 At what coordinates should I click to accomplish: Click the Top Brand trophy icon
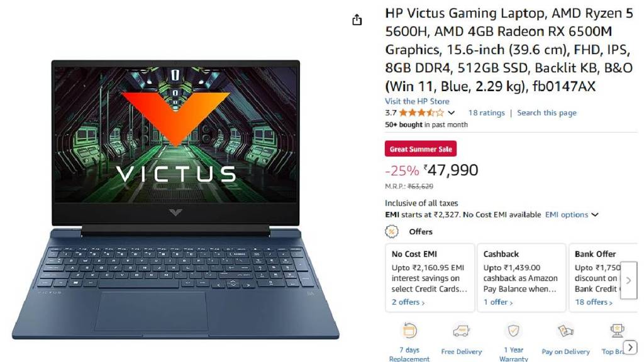(617, 331)
